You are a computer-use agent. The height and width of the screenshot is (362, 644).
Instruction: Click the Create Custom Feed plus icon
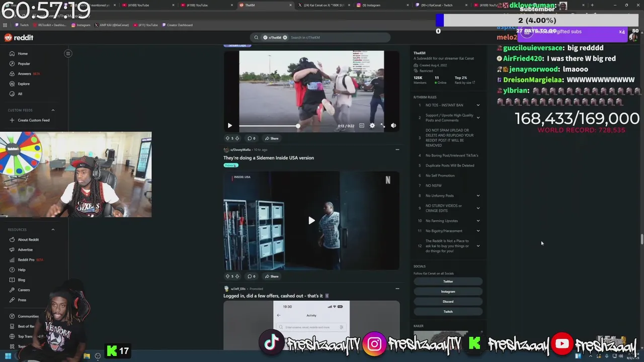tap(12, 120)
